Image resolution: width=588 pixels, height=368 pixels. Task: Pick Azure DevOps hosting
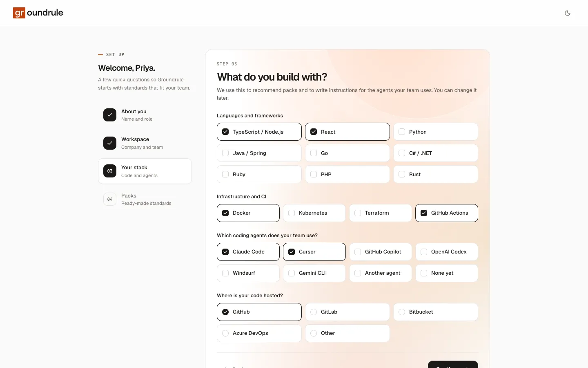tap(259, 333)
